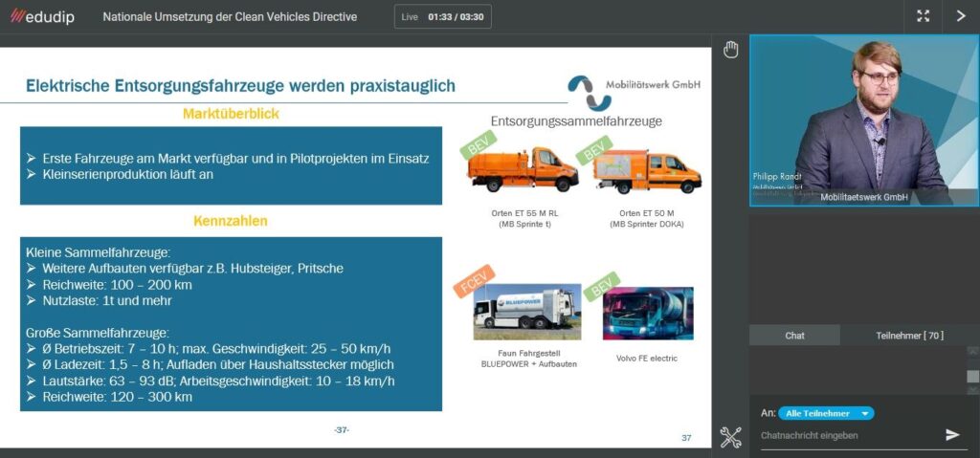Screen dimensions: 980x458
Task: Click the Mobilitaetswerk GmbH video caption
Action: pyautogui.click(x=864, y=197)
